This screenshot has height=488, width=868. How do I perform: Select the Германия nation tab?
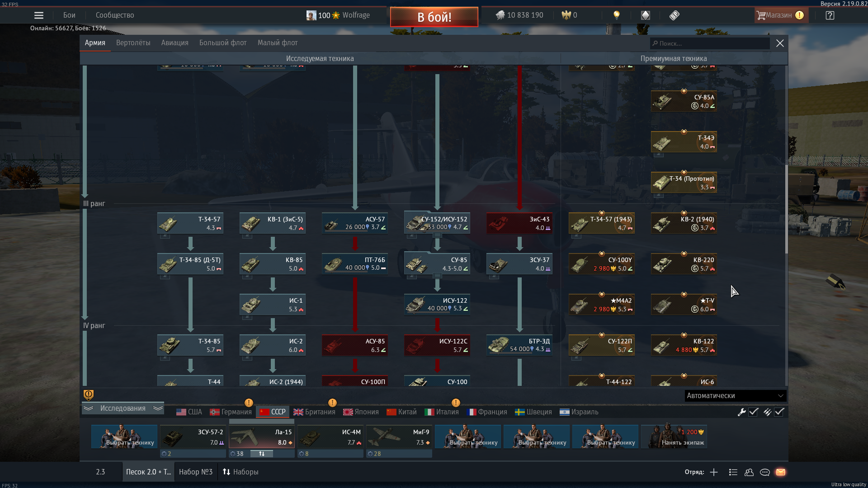coord(231,412)
